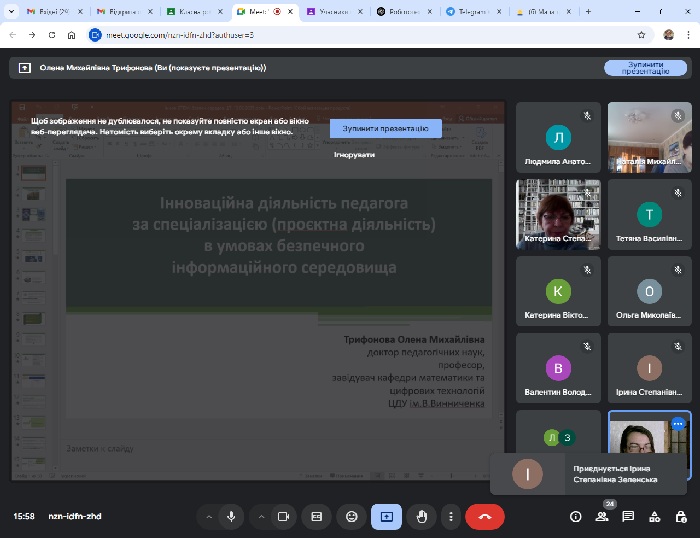Open emoji reactions button
700x538 pixels.
click(351, 516)
